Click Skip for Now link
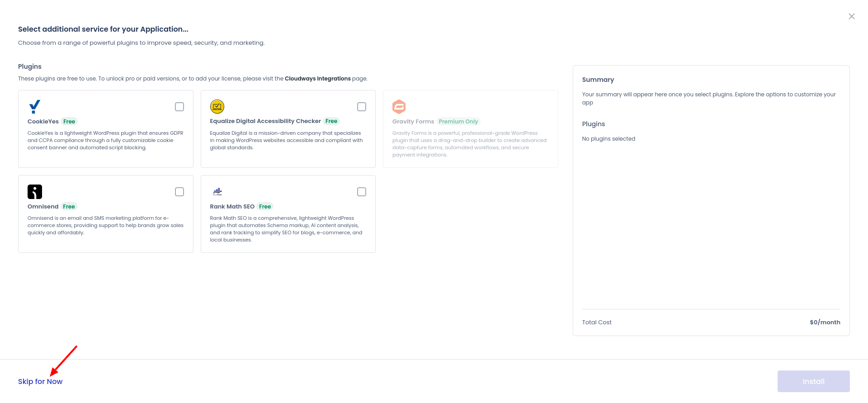This screenshot has width=868, height=403. pyautogui.click(x=40, y=381)
